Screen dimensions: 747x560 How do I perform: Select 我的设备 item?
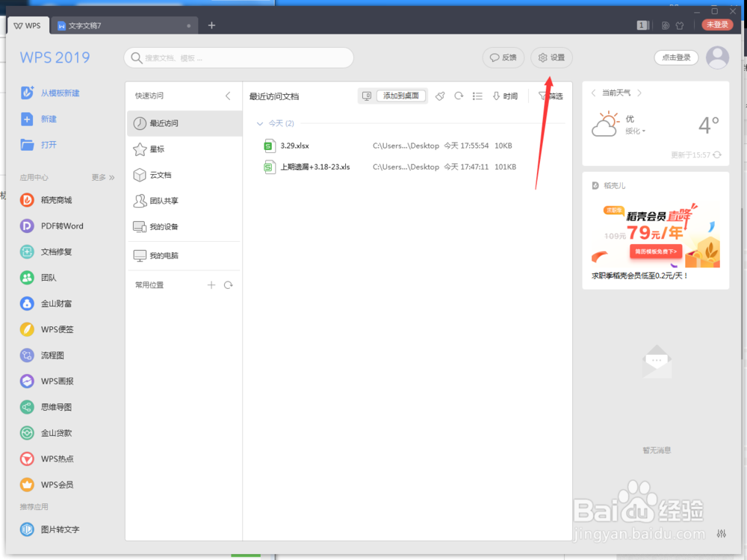[x=185, y=227]
